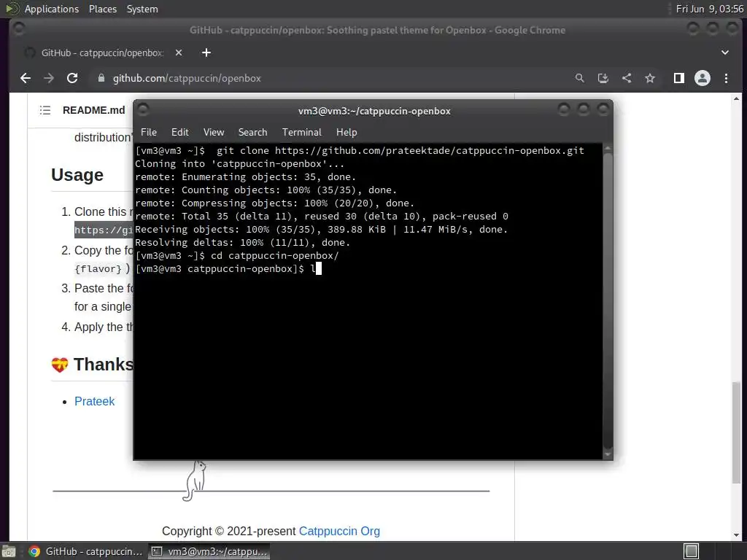Screen dimensions: 747x560
Task: Open the Chrome window menu icon
Action: click(x=18, y=29)
